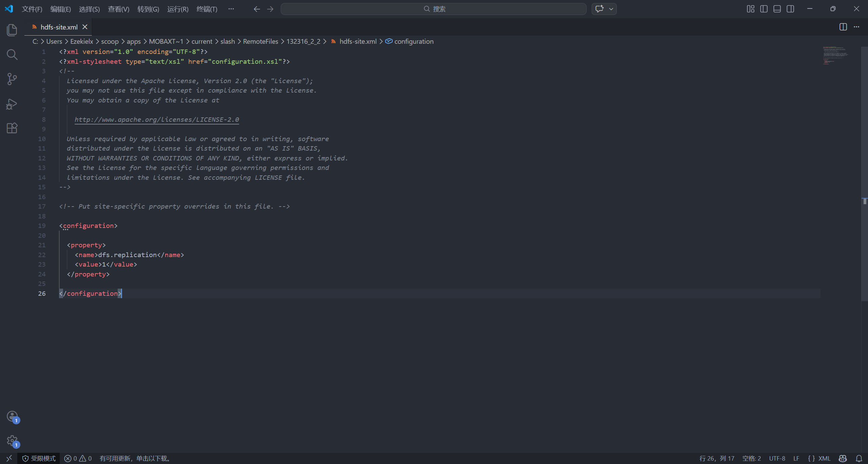868x464 pixels.
Task: Open the Source Control view
Action: click(12, 79)
